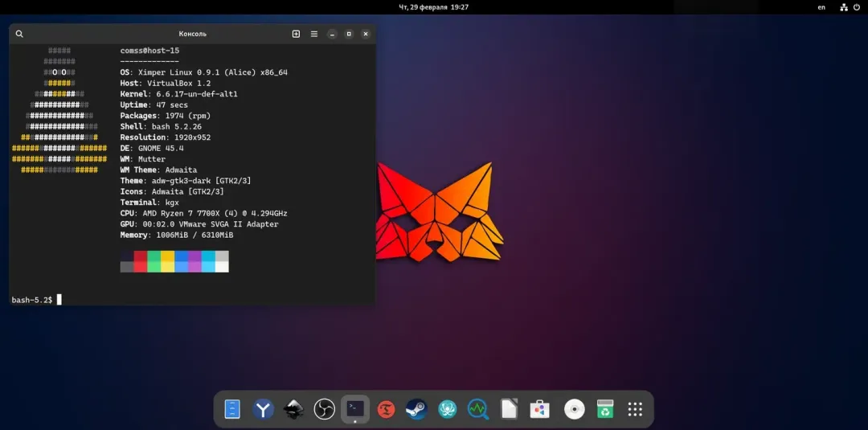Open the Software store dock icon
868x430 pixels.
click(x=540, y=410)
